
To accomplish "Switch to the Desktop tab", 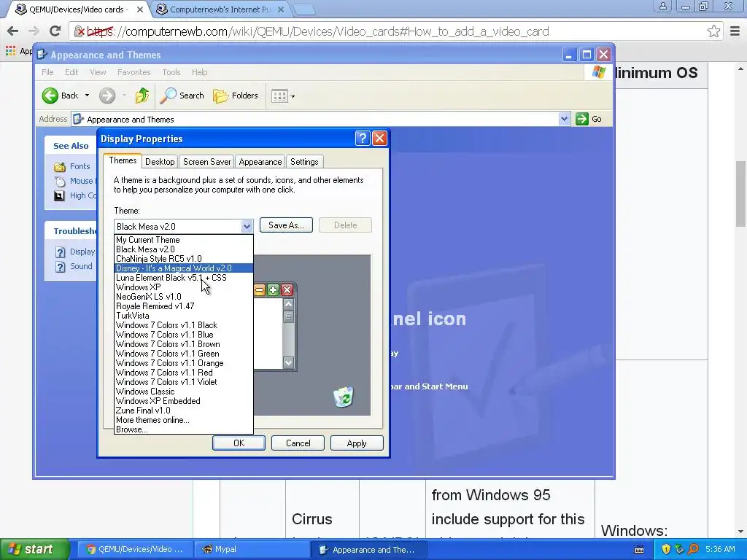I will [x=160, y=162].
